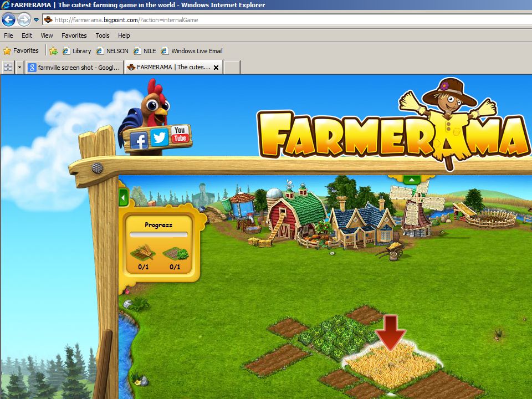Expand the tab list dropdown arrow
Screen dimensions: 532x399
point(19,67)
